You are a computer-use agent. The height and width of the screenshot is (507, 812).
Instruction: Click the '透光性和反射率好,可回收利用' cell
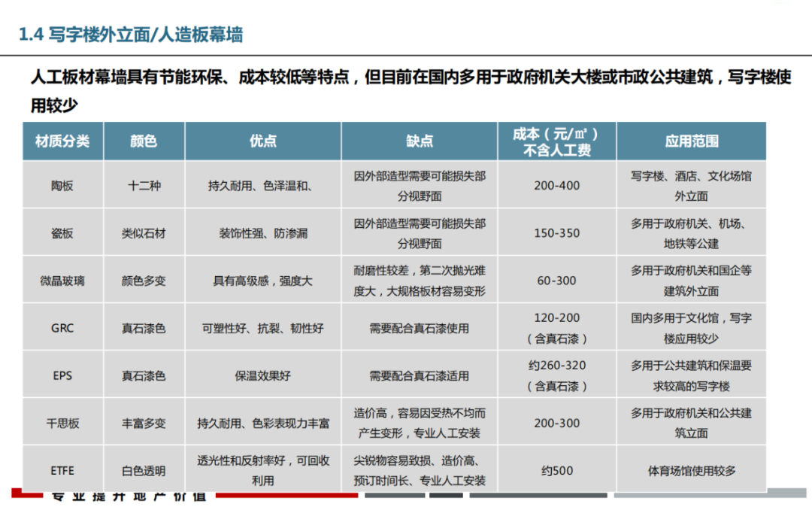(263, 469)
